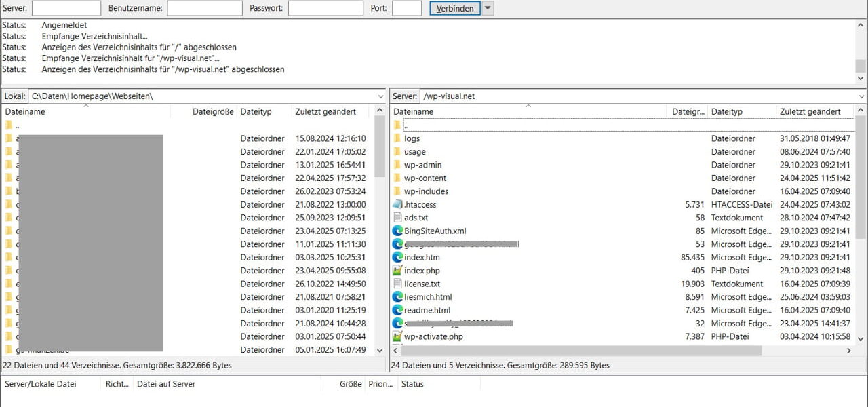
Task: Click the liesmich.html Edge icon
Action: 397,297
